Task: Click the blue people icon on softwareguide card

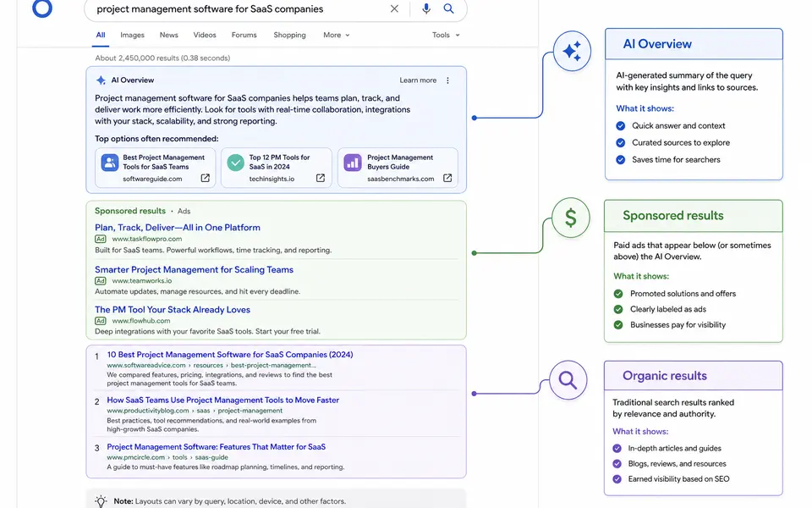Action: [110, 163]
